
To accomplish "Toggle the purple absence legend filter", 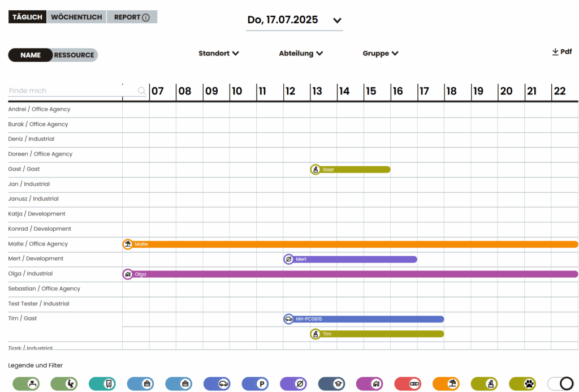I will pos(293,384).
